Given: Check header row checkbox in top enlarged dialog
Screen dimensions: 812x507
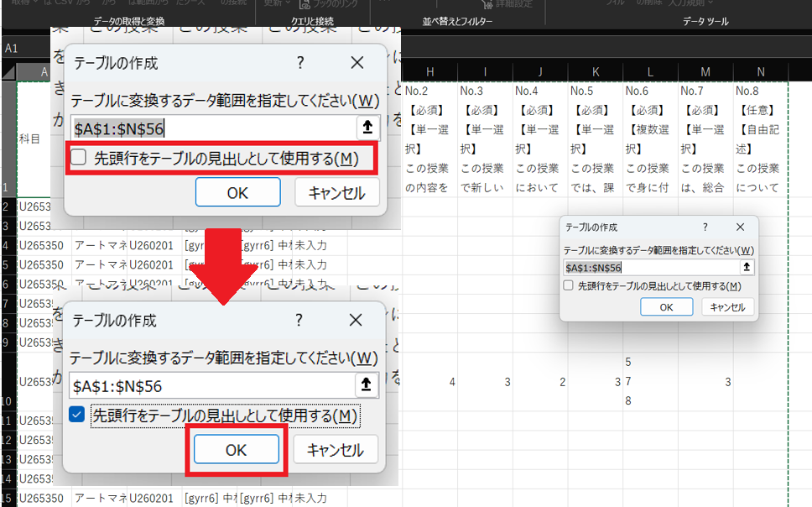Looking at the screenshot, I should tap(79, 158).
